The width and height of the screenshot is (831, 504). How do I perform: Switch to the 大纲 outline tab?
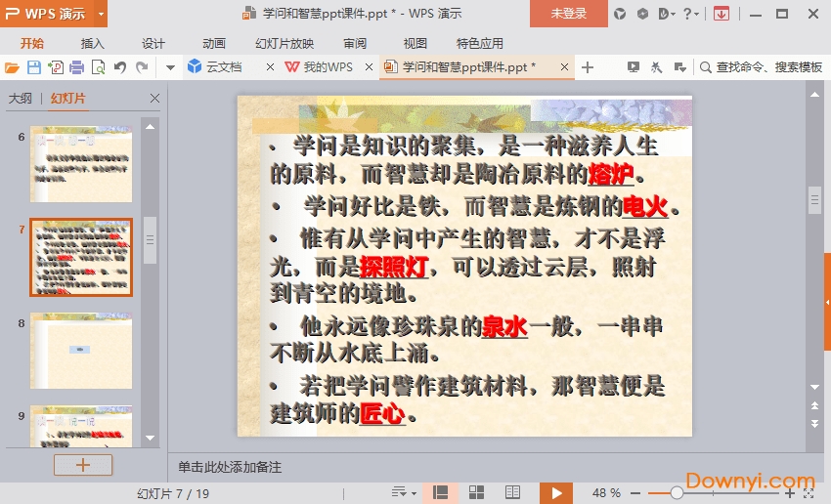(x=21, y=99)
